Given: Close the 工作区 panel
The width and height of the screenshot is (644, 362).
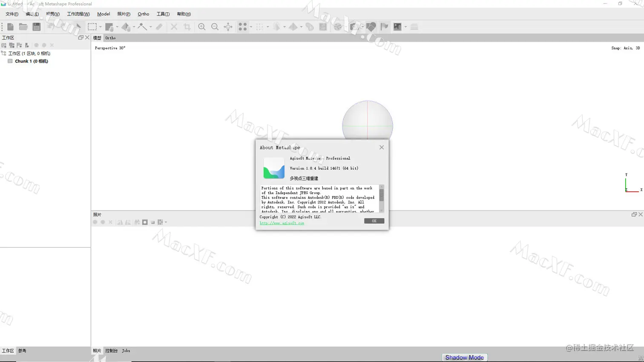Looking at the screenshot, I should (87, 37).
